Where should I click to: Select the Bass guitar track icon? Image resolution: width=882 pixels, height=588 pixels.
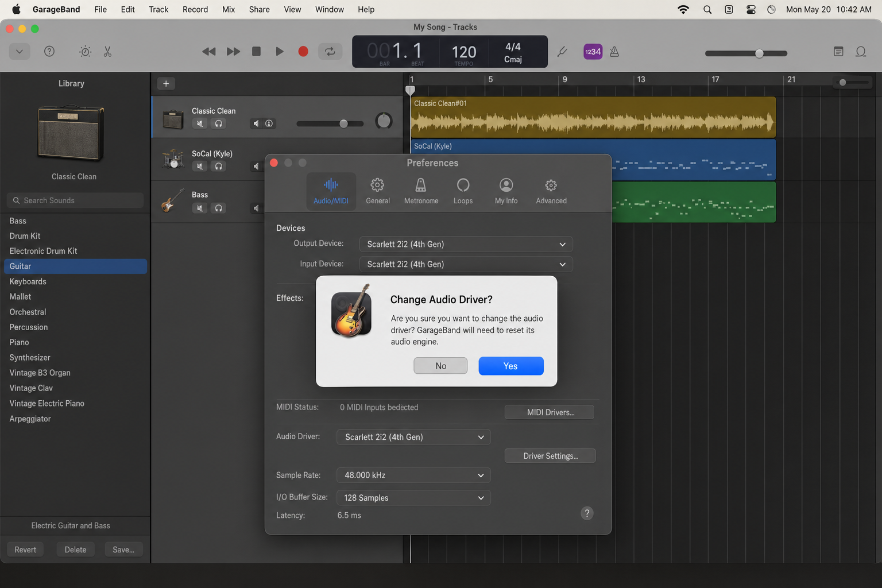pos(173,200)
